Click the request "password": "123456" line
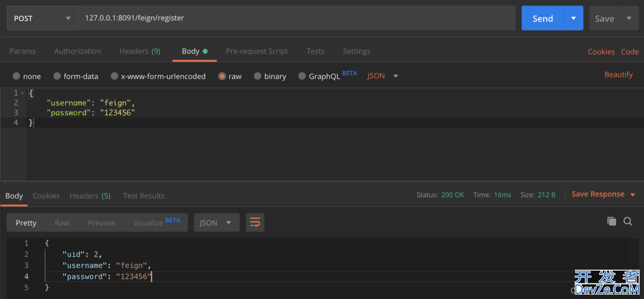The image size is (644, 299). coord(91,113)
